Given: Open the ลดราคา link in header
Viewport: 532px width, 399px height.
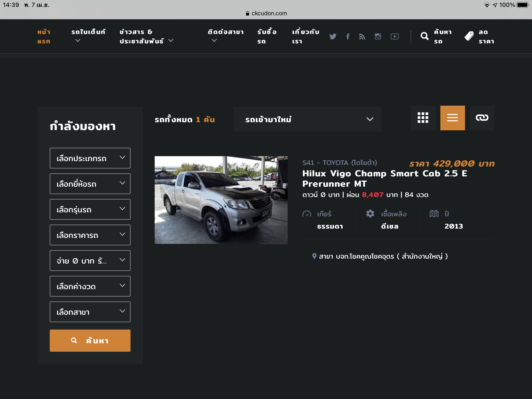Looking at the screenshot, I should coord(486,36).
